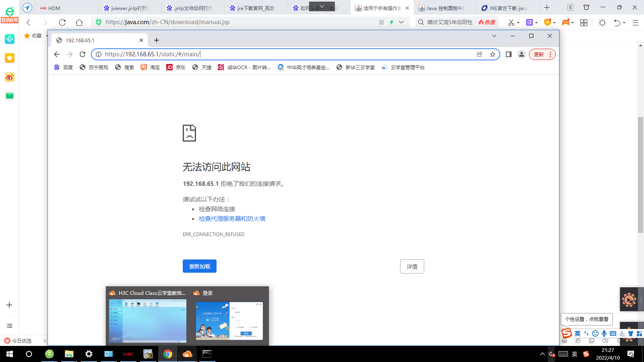644x362 pixels.
Task: Refresh page in 360 browser
Action: click(x=62, y=23)
